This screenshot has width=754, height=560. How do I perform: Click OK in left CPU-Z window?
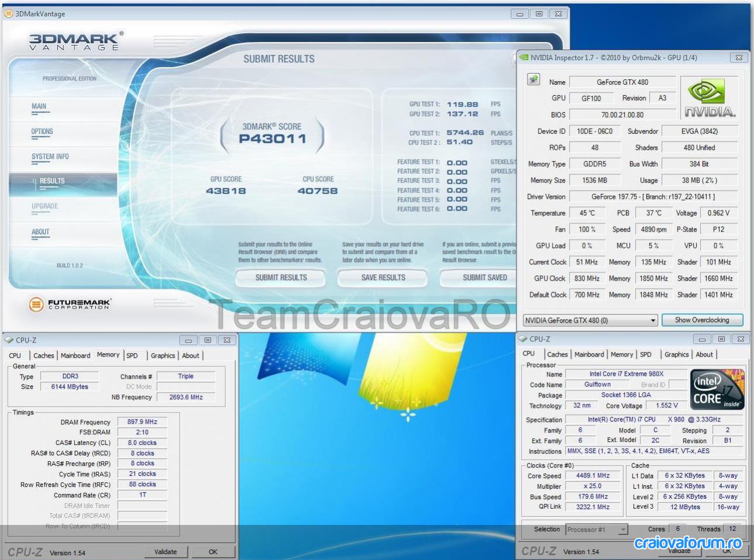coord(213,552)
